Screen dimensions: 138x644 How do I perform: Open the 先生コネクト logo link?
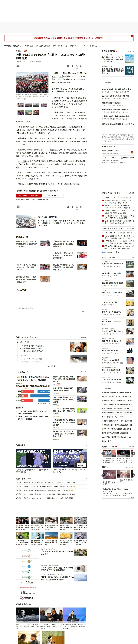point(27,598)
